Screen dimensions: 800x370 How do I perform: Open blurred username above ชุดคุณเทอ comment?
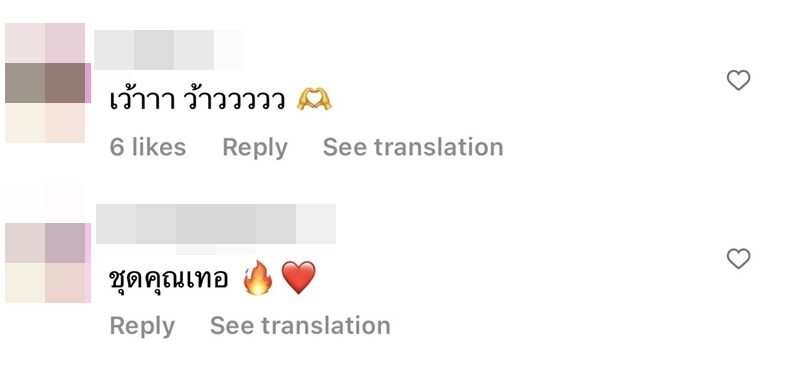[x=216, y=224]
